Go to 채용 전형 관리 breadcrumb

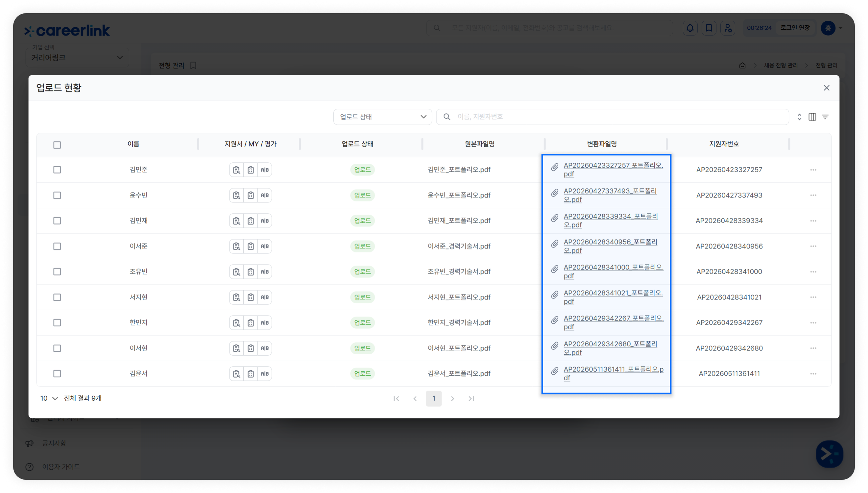coord(781,65)
